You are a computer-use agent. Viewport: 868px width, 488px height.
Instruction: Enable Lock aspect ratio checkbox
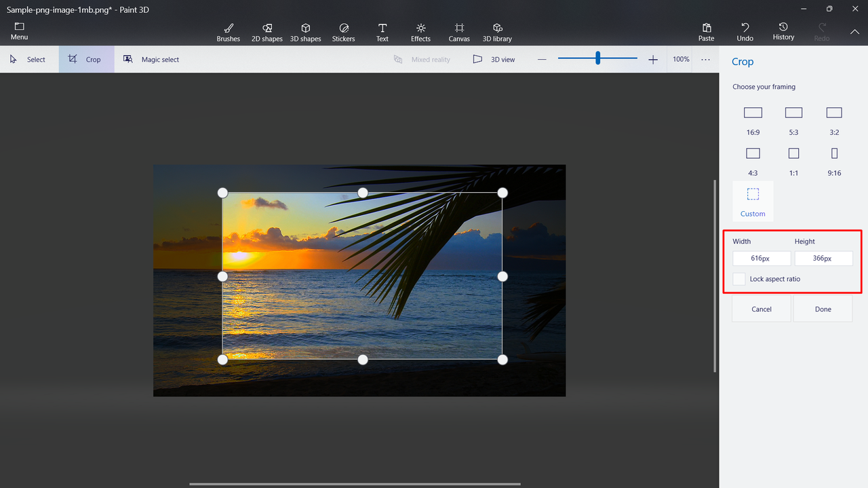pyautogui.click(x=739, y=279)
